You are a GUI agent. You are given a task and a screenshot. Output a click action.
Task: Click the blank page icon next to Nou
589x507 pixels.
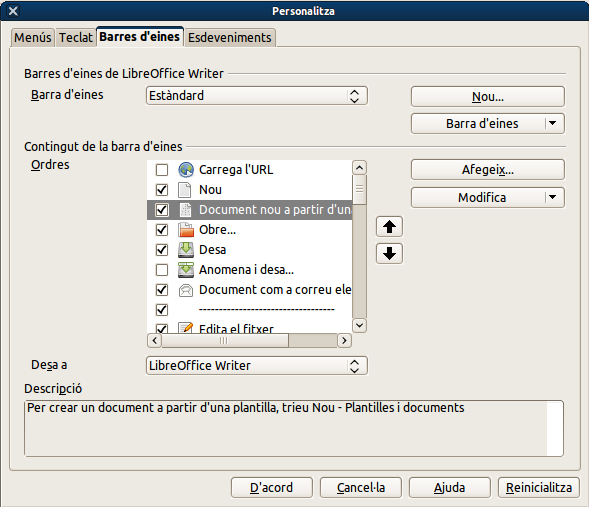click(x=184, y=190)
